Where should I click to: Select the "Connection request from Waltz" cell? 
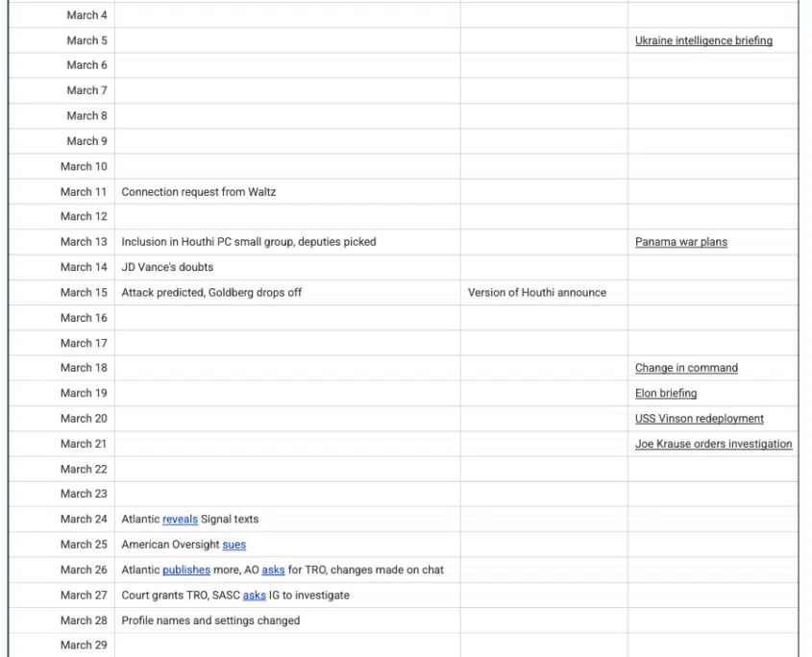[198, 192]
